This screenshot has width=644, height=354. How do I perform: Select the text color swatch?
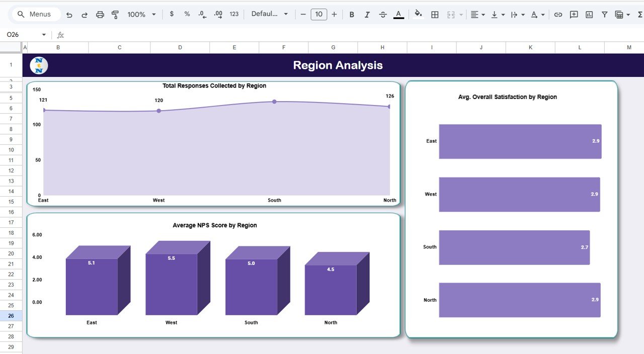pos(398,14)
